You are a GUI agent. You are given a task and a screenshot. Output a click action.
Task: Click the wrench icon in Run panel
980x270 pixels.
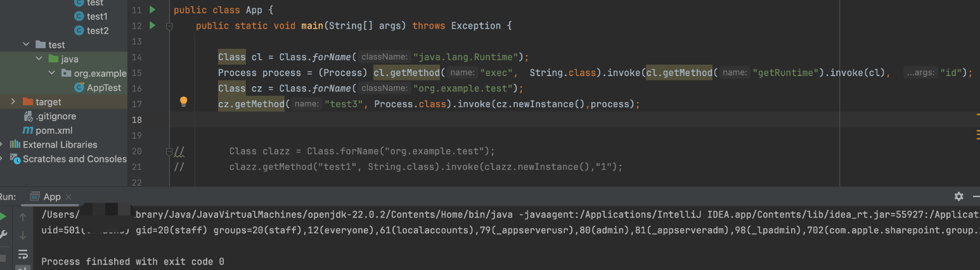tap(3, 235)
